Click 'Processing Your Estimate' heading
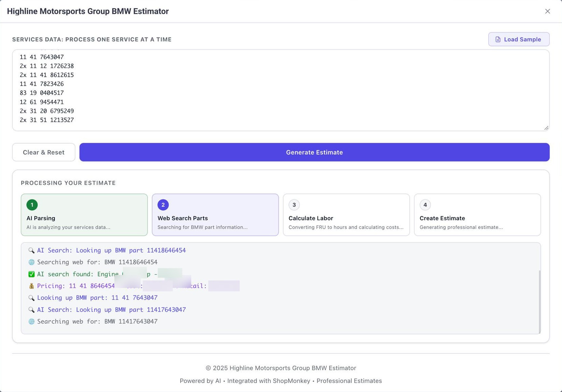 (68, 183)
